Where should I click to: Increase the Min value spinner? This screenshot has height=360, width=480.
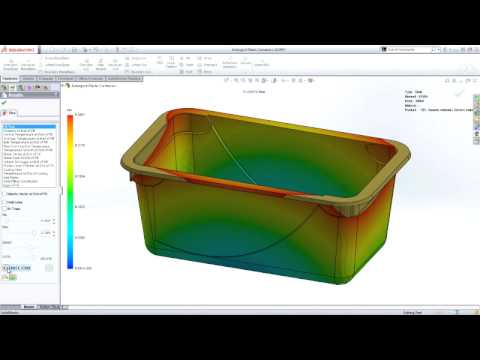(54, 219)
